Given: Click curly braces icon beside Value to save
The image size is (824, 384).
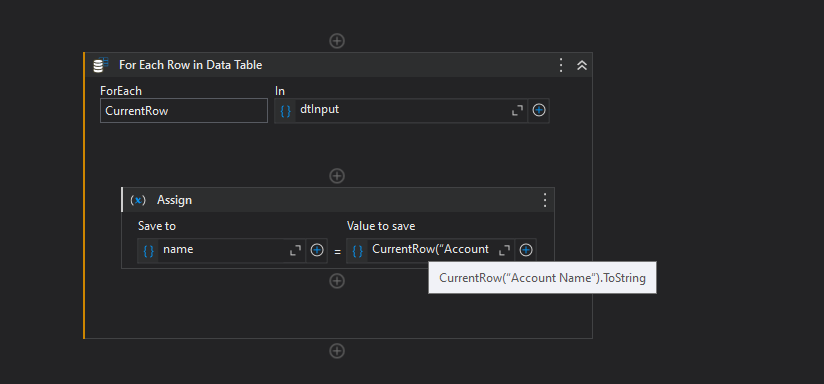Looking at the screenshot, I should tap(357, 251).
